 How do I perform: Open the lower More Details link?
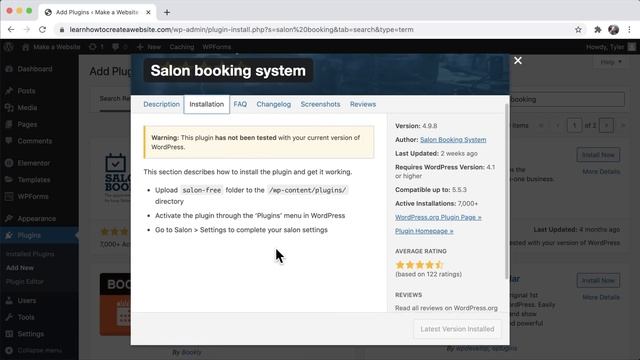[601, 297]
